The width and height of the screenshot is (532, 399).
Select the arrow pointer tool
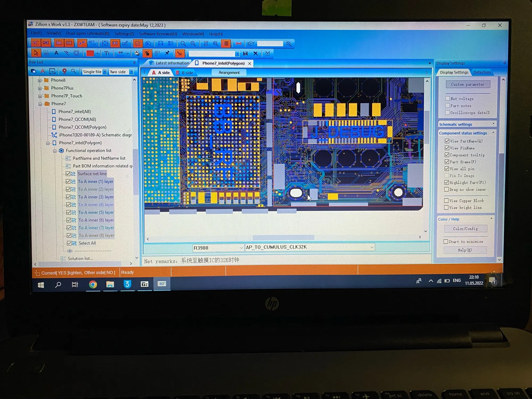point(36,53)
